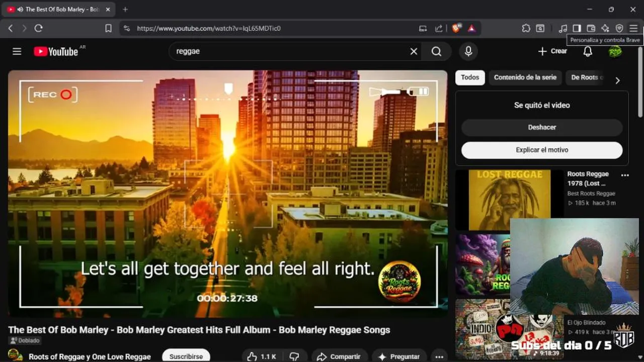Image resolution: width=644 pixels, height=362 pixels.
Task: View site information icon
Action: pos(126,29)
